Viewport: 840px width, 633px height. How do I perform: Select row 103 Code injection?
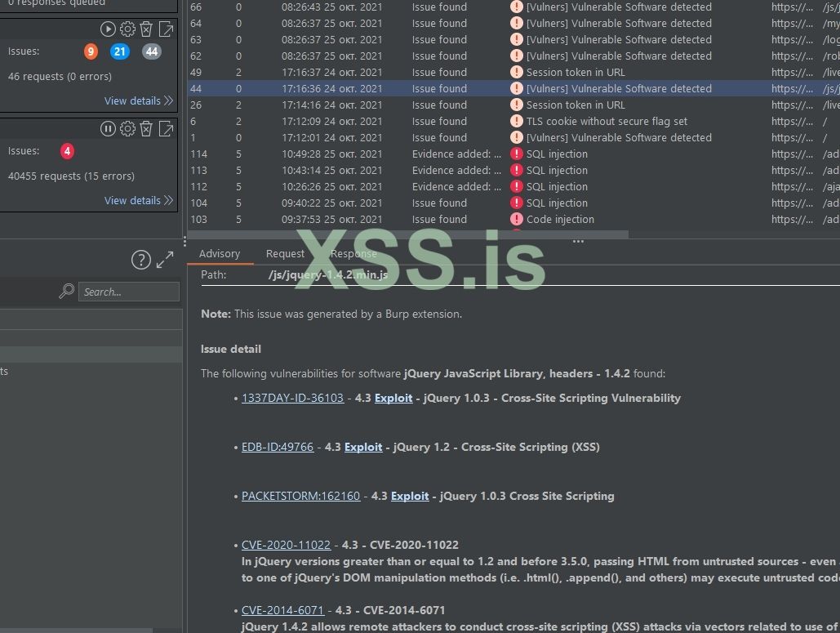click(x=513, y=219)
